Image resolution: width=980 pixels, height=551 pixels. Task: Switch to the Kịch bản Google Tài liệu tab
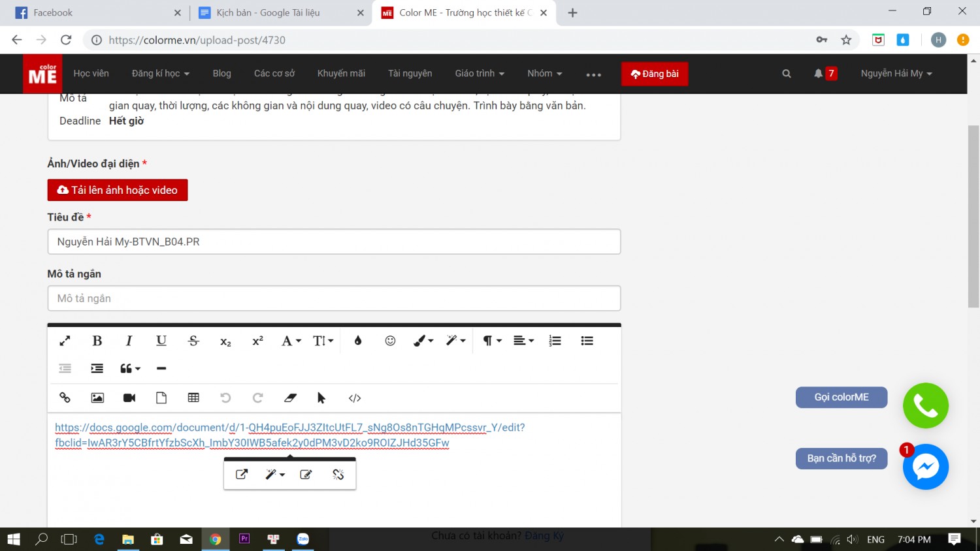pos(281,13)
